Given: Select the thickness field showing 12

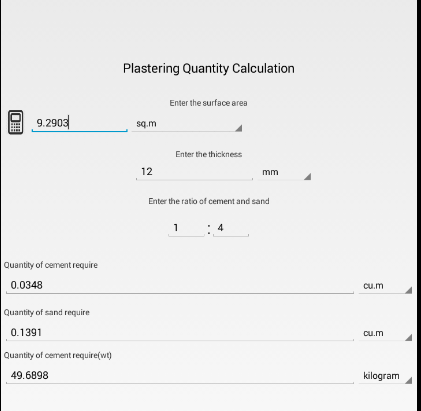Looking at the screenshot, I should click(194, 172).
